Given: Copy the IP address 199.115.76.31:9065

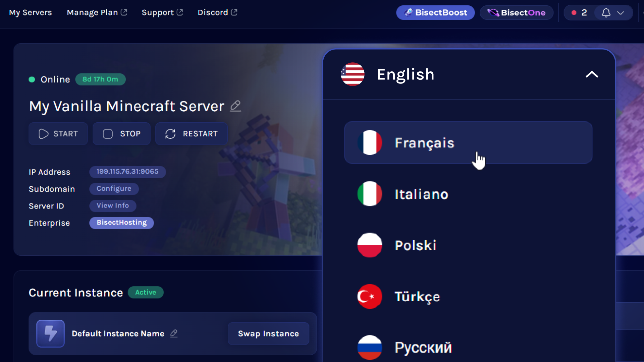Looking at the screenshot, I should 127,172.
